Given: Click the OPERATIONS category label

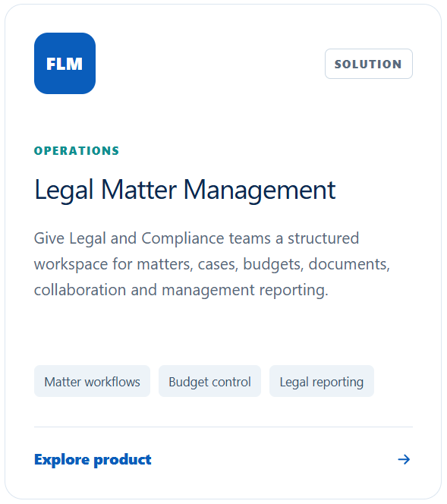Looking at the screenshot, I should pos(77,151).
